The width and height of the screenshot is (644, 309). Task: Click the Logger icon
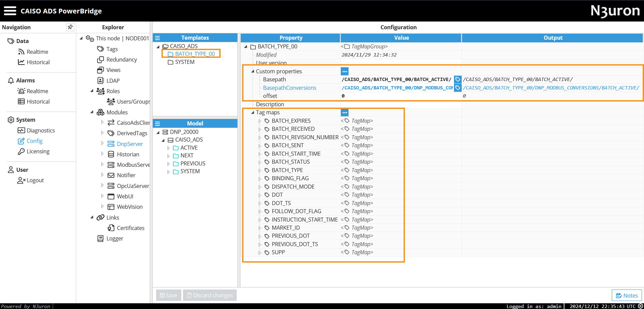click(100, 238)
